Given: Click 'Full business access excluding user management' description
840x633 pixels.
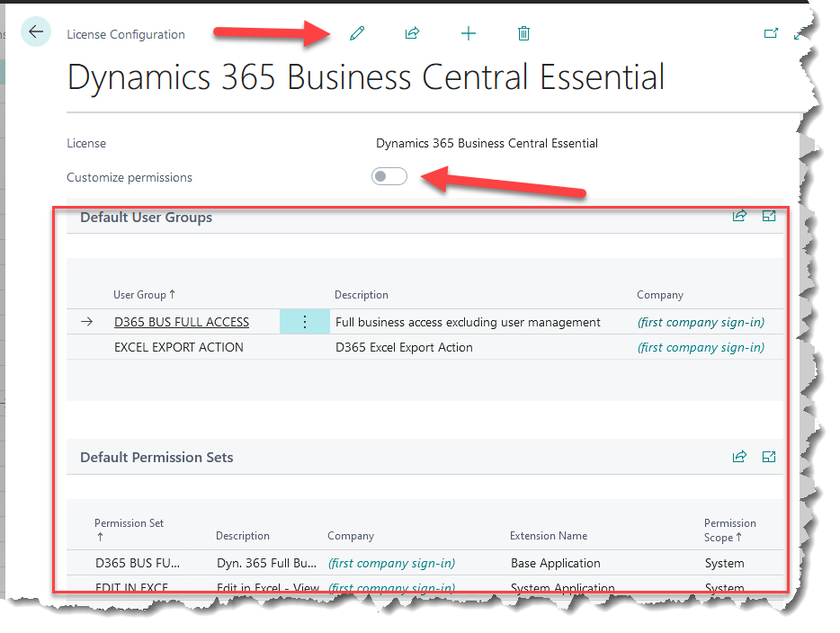Looking at the screenshot, I should coord(468,322).
